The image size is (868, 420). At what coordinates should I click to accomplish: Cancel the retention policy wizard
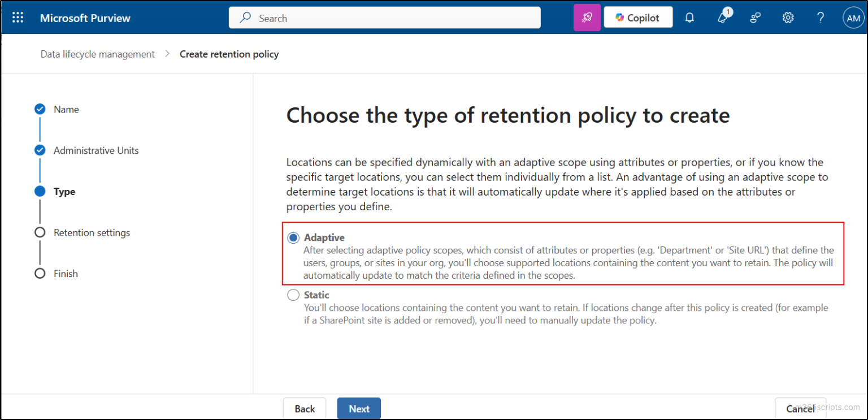[801, 409]
